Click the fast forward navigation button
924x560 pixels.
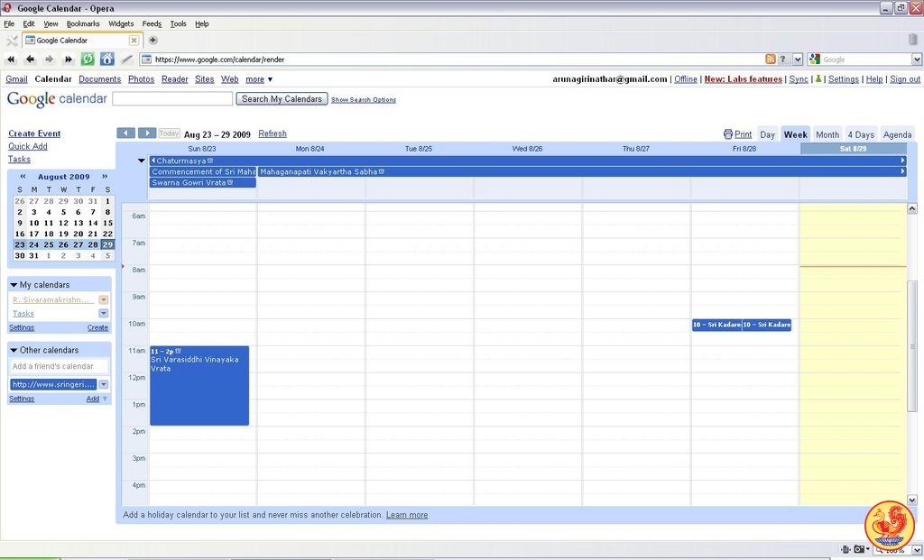(x=69, y=59)
